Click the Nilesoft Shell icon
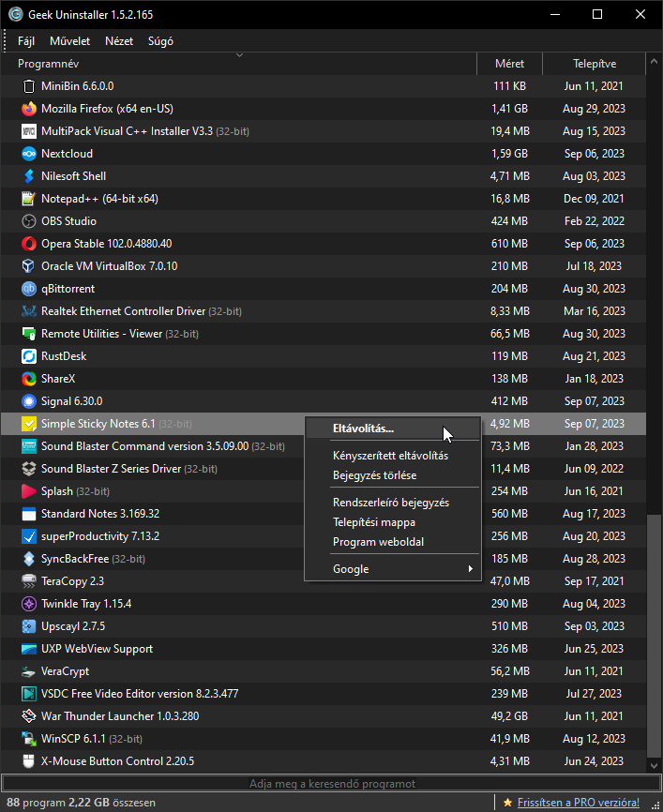Viewport: 663px width, 812px height. pos(29,176)
